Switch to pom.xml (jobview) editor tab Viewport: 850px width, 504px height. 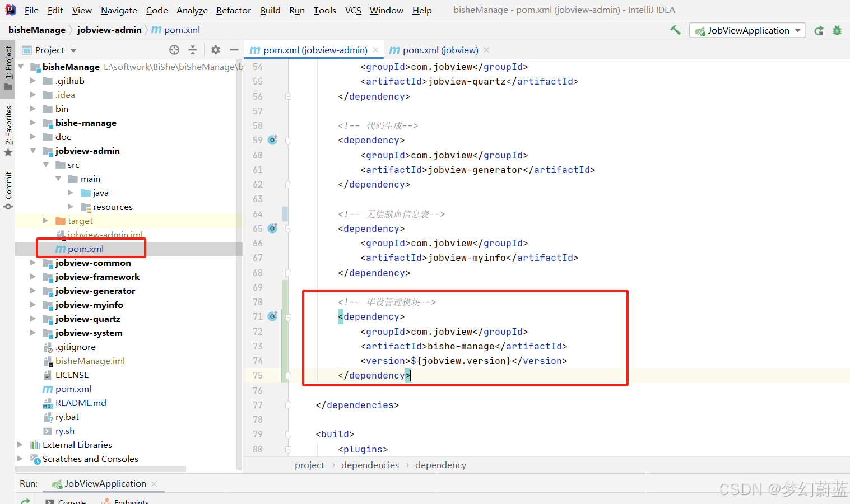point(440,50)
